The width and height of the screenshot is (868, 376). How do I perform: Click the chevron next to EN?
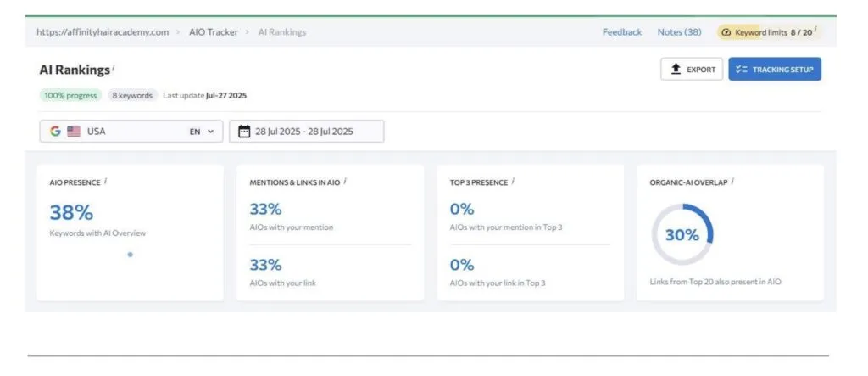[210, 132]
